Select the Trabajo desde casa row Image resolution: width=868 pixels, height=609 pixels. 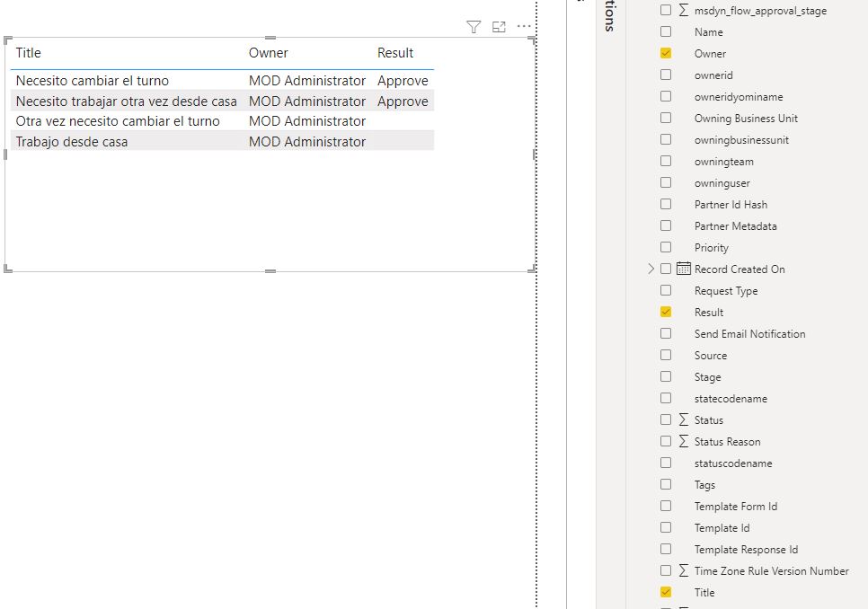[x=72, y=141]
